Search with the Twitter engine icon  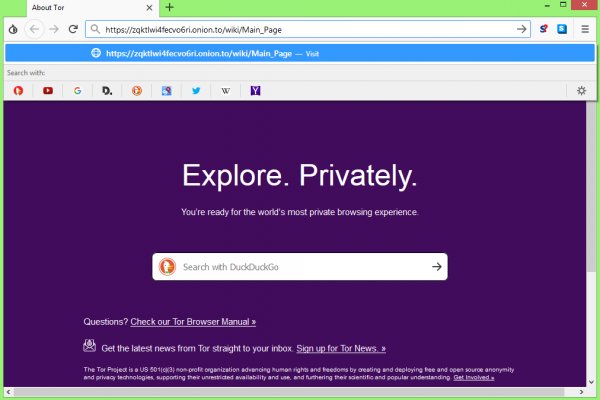196,91
